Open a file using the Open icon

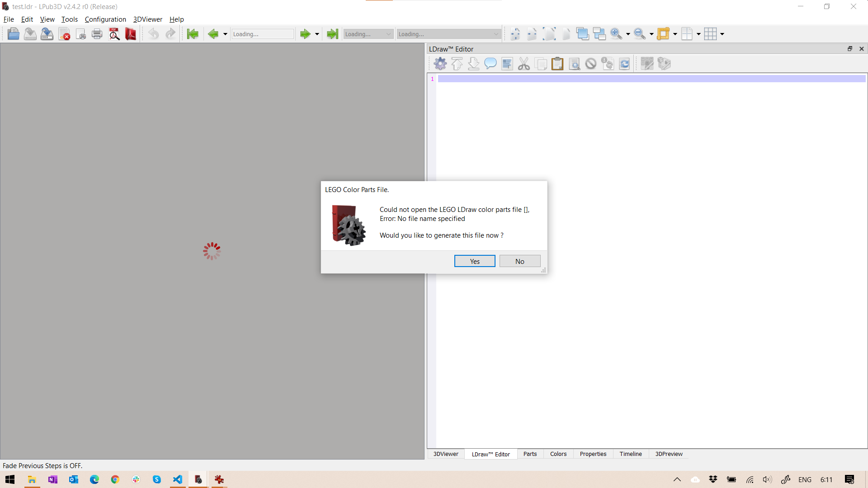[13, 33]
